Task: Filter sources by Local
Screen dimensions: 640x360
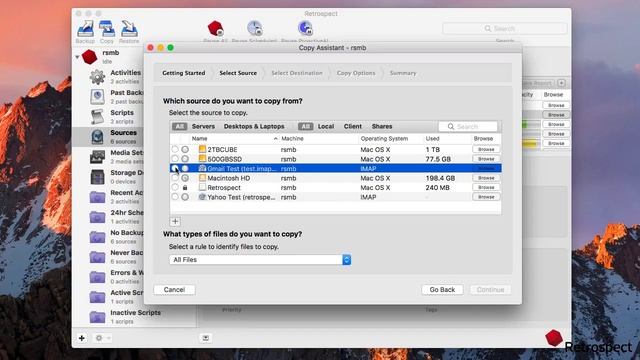Action: (x=326, y=127)
